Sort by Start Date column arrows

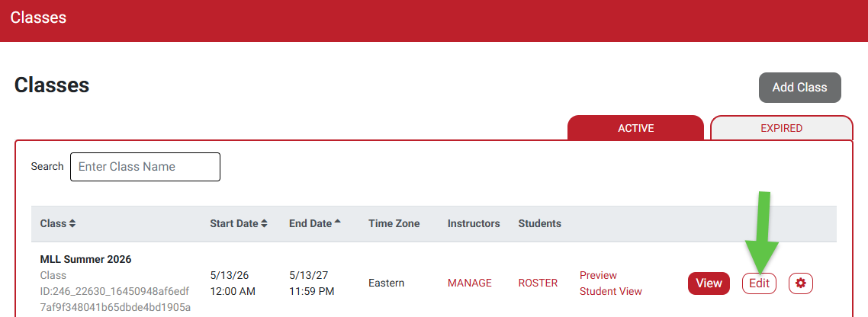pyautogui.click(x=264, y=224)
